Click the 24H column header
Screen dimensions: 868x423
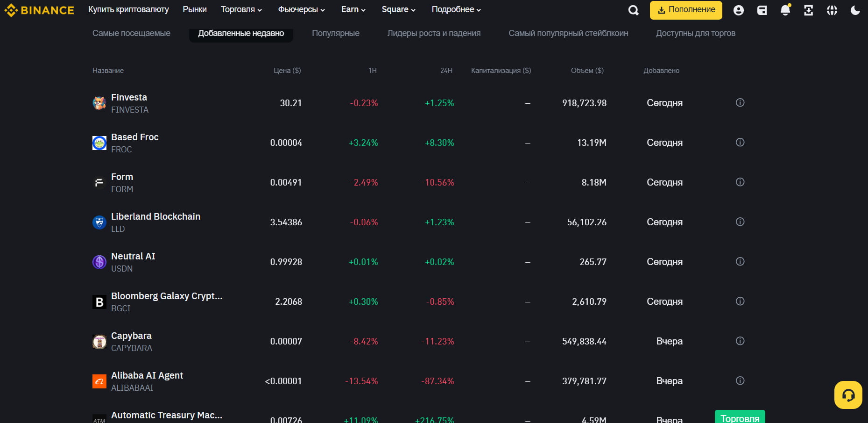(446, 71)
